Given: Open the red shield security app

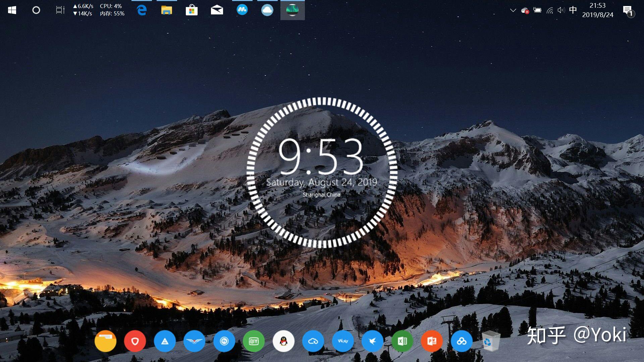Looking at the screenshot, I should click(x=135, y=341).
